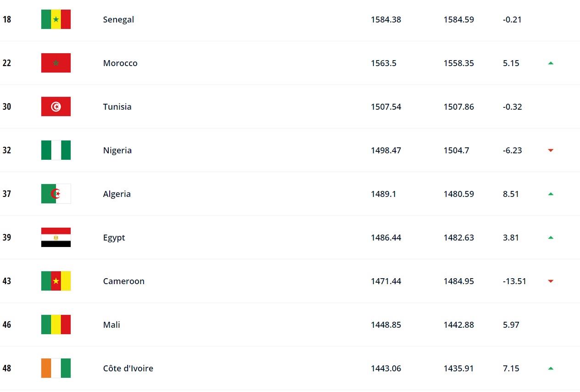The height and width of the screenshot is (392, 580).
Task: Click Nigeria's red down arrow indicator
Action: click(551, 150)
